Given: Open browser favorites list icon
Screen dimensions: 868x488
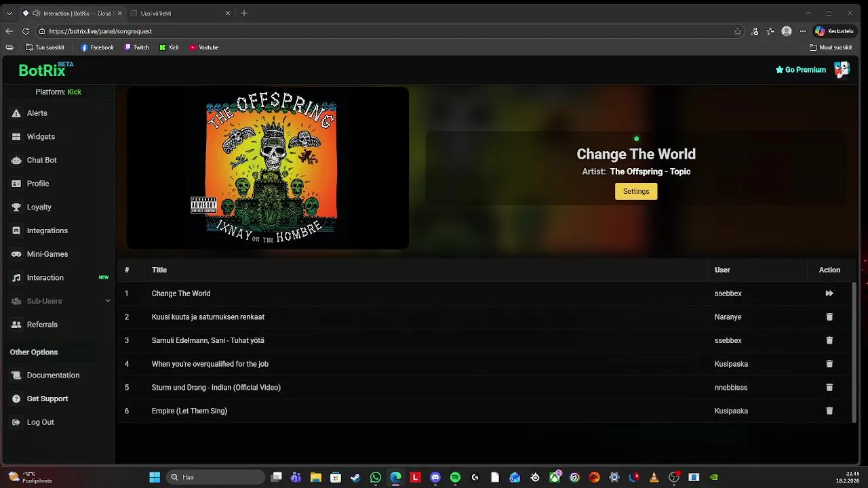Looking at the screenshot, I should click(x=770, y=31).
